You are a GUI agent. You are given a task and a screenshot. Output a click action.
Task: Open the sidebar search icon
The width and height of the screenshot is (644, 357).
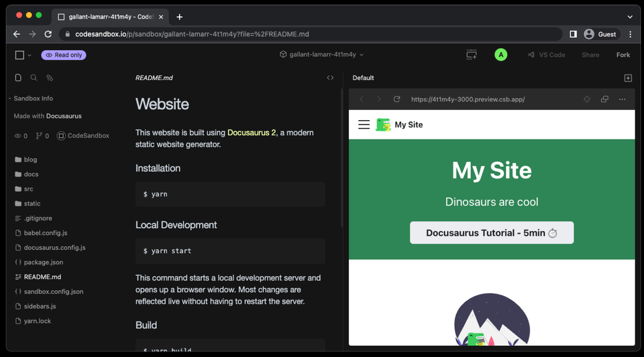34,78
